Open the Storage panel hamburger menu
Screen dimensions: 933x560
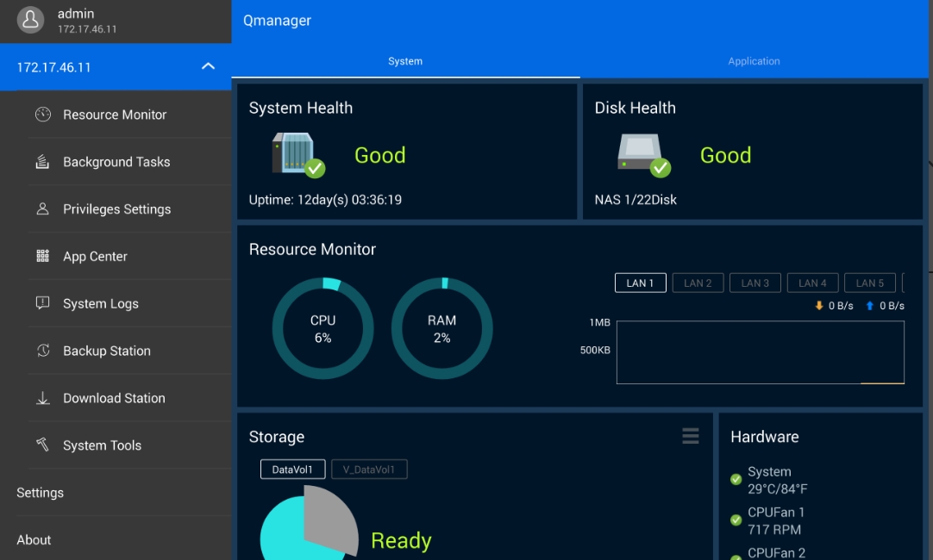click(x=690, y=437)
